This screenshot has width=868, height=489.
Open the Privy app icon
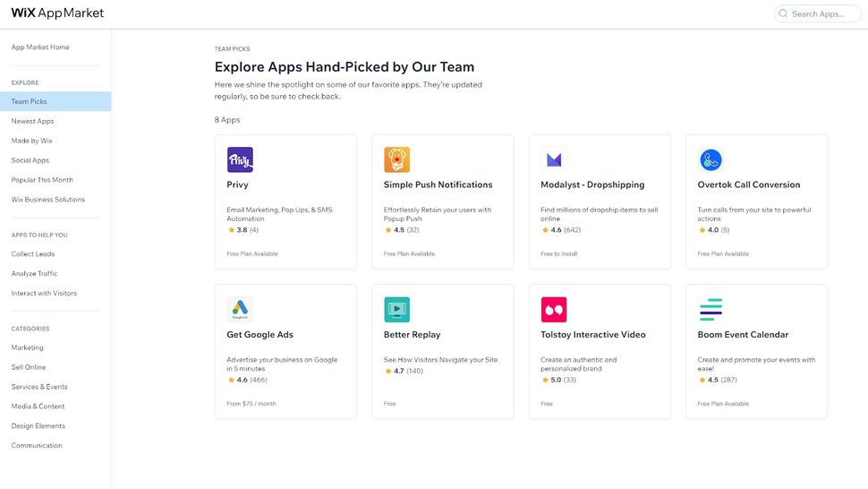pyautogui.click(x=240, y=159)
